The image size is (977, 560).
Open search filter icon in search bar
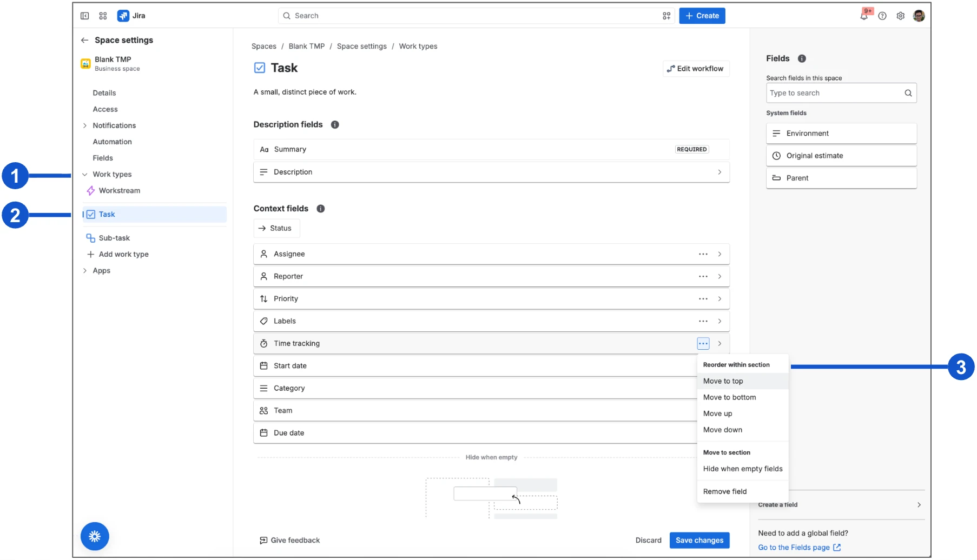click(x=666, y=16)
